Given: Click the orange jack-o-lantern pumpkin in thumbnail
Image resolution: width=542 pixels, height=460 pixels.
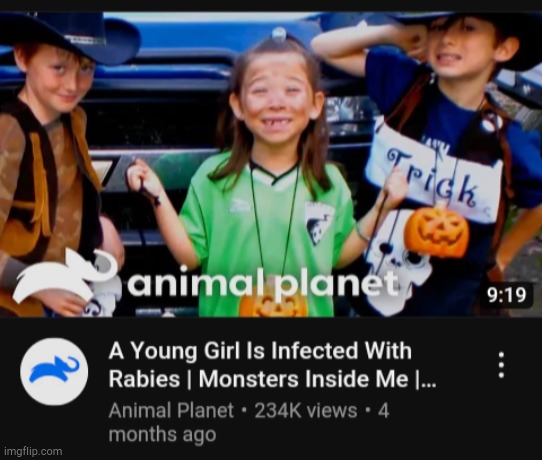Looking at the screenshot, I should pos(436,231).
